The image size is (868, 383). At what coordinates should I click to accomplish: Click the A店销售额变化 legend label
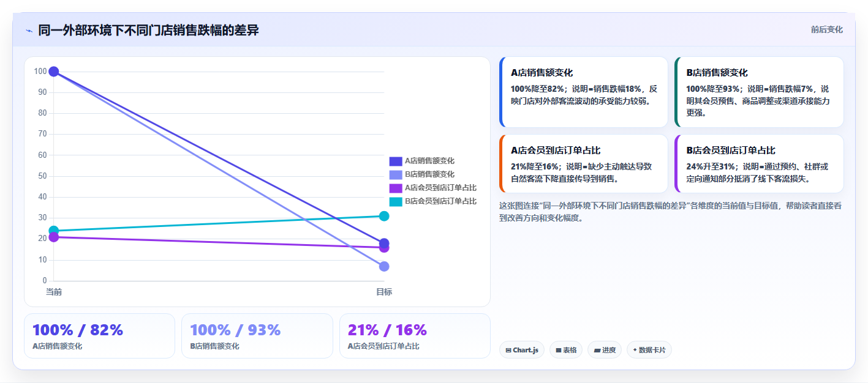pyautogui.click(x=429, y=161)
